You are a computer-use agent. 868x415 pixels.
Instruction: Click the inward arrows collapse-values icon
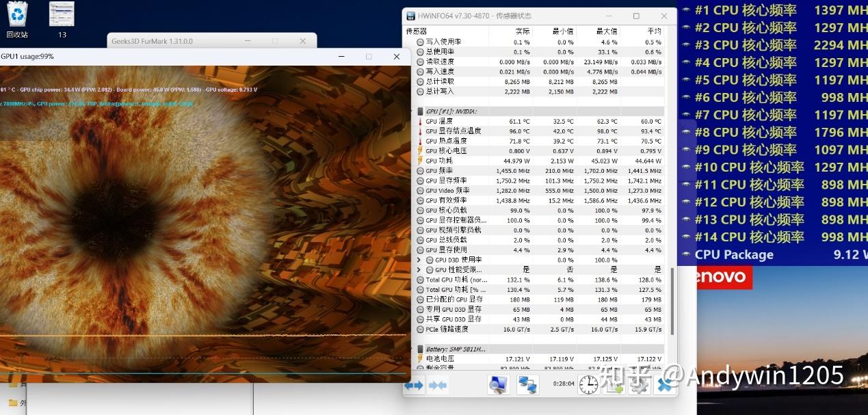pos(438,385)
